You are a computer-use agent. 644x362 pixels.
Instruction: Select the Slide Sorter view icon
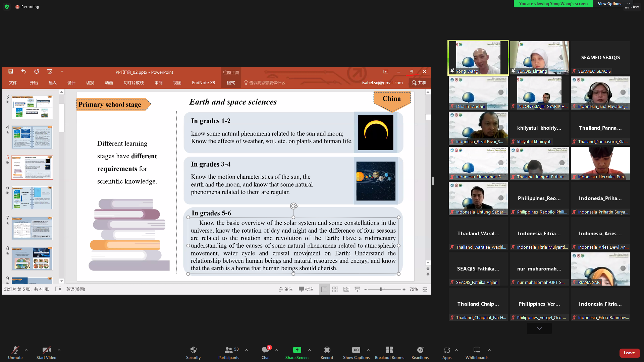point(335,289)
